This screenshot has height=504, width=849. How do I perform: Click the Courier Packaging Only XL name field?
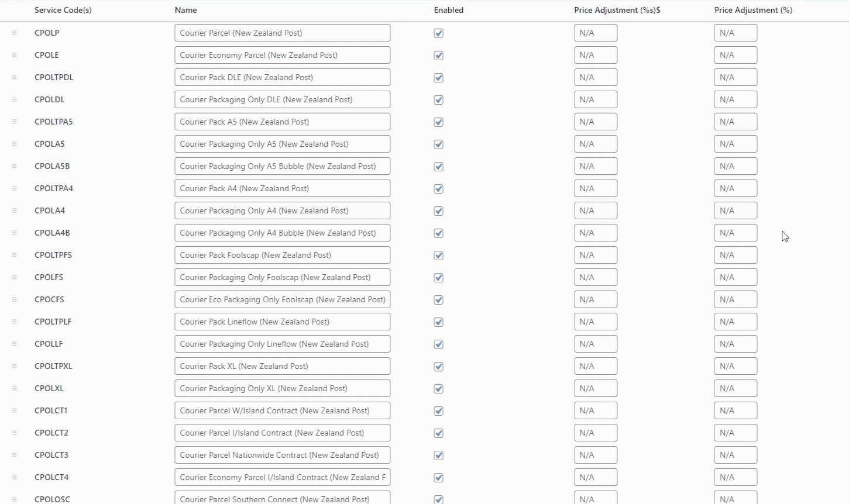(x=283, y=388)
